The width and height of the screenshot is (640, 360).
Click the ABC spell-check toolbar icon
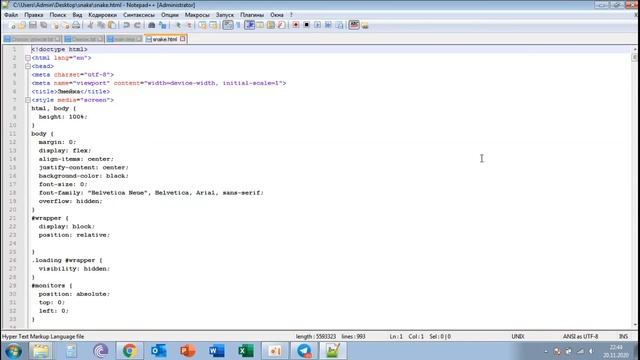354,25
